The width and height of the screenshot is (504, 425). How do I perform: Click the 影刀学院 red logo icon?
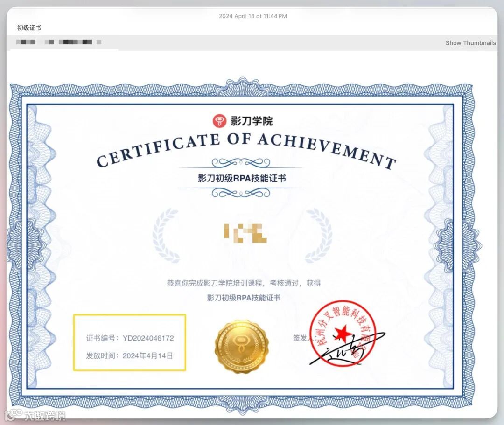219,121
